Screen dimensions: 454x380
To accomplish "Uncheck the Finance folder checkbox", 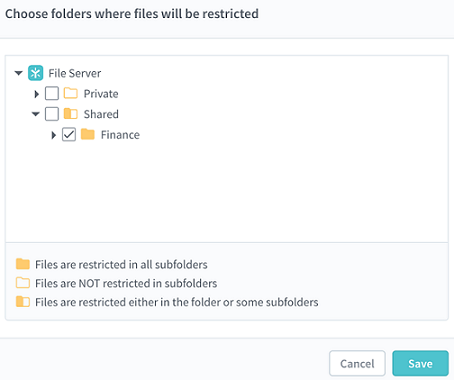I will (69, 134).
